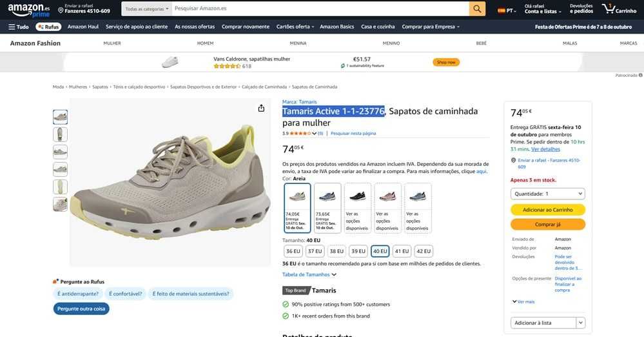Open the MENINA fashion tab
Screen dimensions: 644x337
(x=298, y=43)
